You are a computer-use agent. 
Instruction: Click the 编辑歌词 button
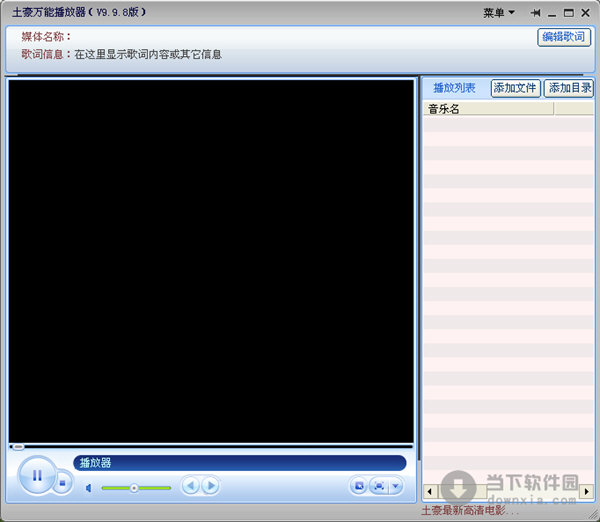point(564,37)
